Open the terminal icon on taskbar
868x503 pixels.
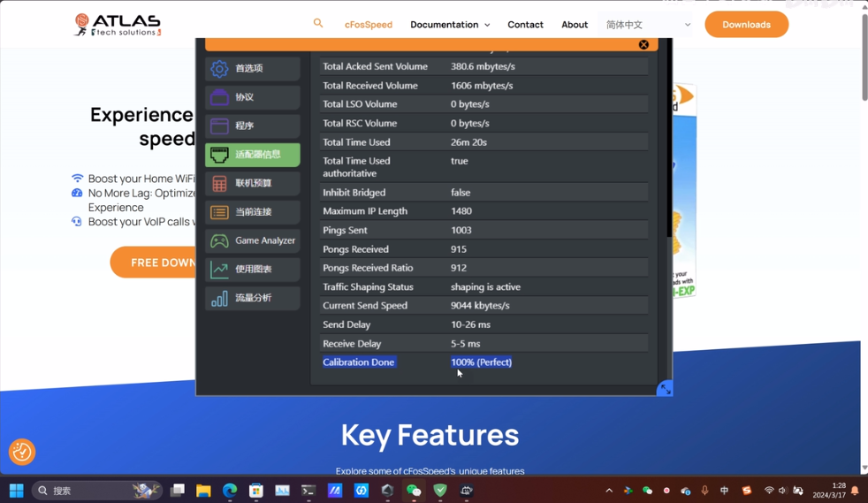coord(308,491)
